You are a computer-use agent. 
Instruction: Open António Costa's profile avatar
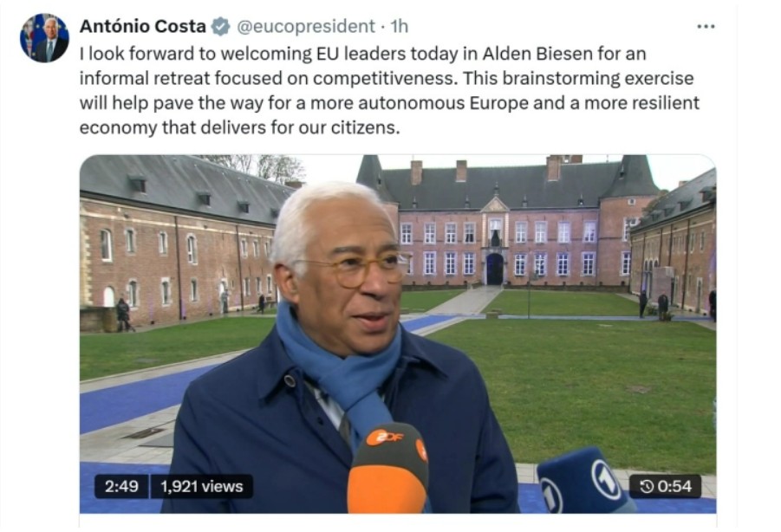[x=44, y=37]
